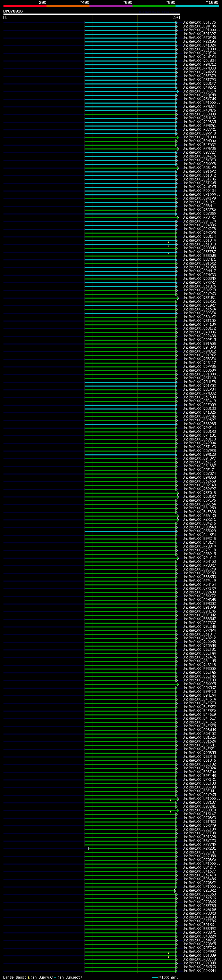Screen dimensions: 222x980
Task: Select hit label UniRef100_A5H453
Action: [199, 561]
